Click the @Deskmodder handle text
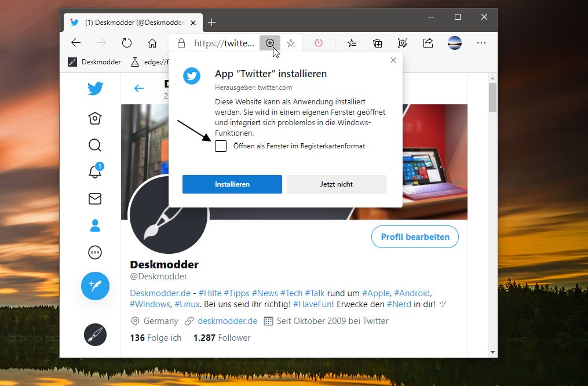Screen dimensions: 588x386 point(158,276)
